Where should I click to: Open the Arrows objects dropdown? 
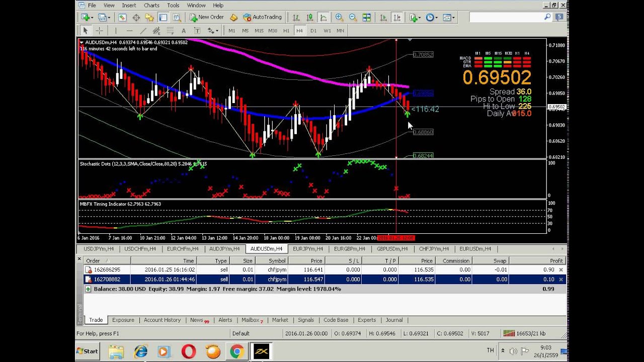tap(213, 31)
